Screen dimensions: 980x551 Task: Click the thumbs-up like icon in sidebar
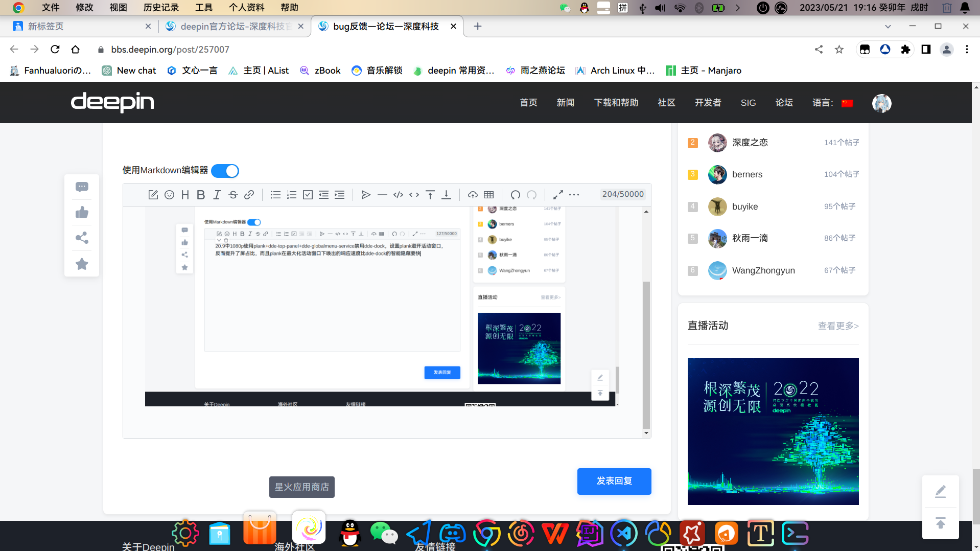[82, 213]
